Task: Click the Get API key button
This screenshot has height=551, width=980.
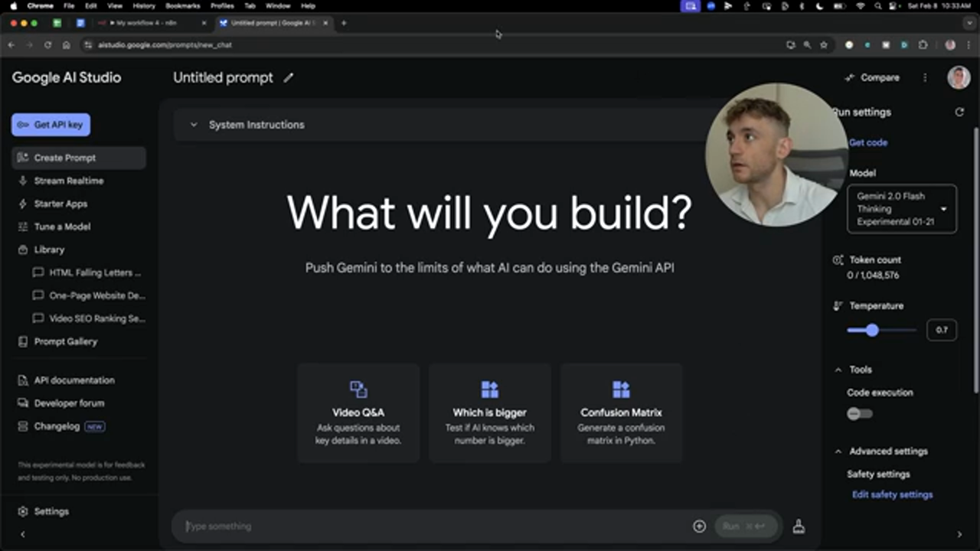Action: (51, 125)
